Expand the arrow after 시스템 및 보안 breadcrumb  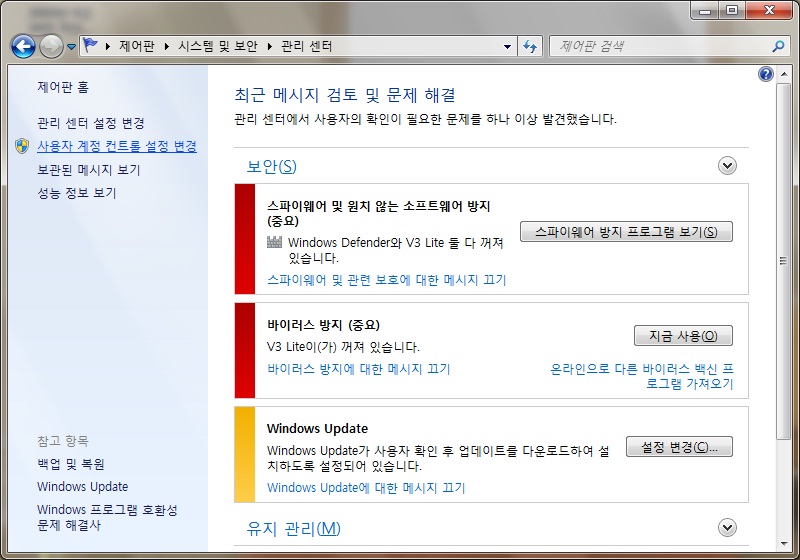tap(270, 47)
